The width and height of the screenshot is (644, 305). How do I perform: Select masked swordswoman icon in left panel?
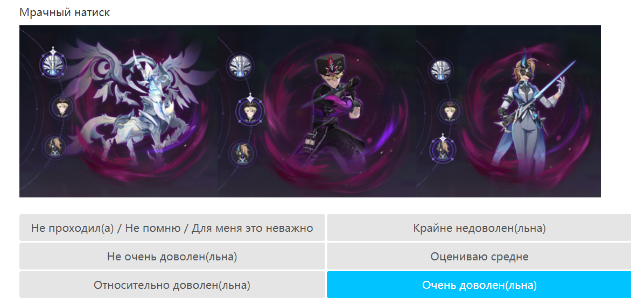pyautogui.click(x=55, y=148)
